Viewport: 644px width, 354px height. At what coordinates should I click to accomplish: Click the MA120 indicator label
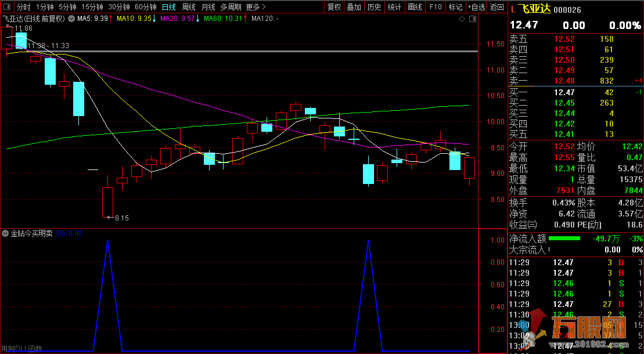(x=265, y=19)
